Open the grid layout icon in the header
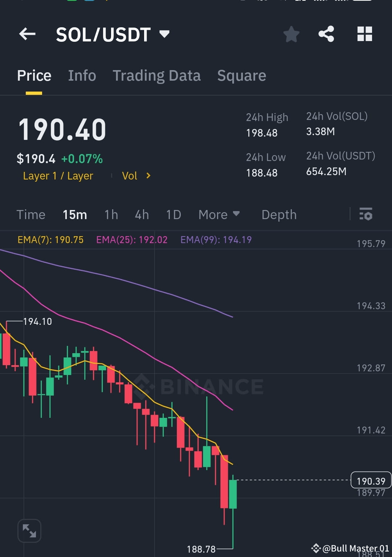This screenshot has width=392, height=557. (364, 34)
